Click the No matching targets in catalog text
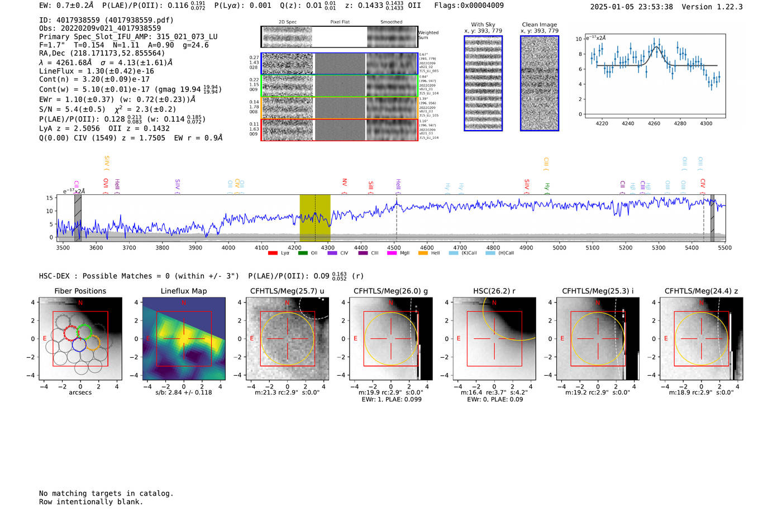 106,493
